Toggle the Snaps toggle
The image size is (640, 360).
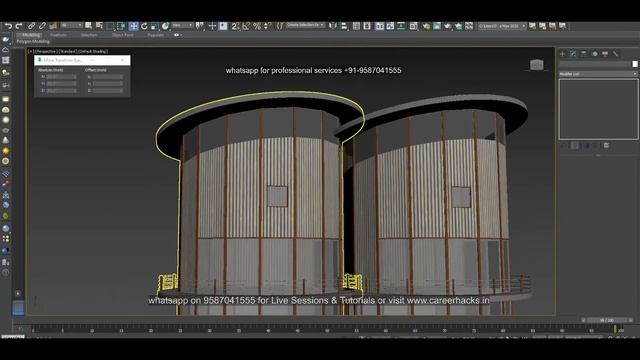click(235, 26)
